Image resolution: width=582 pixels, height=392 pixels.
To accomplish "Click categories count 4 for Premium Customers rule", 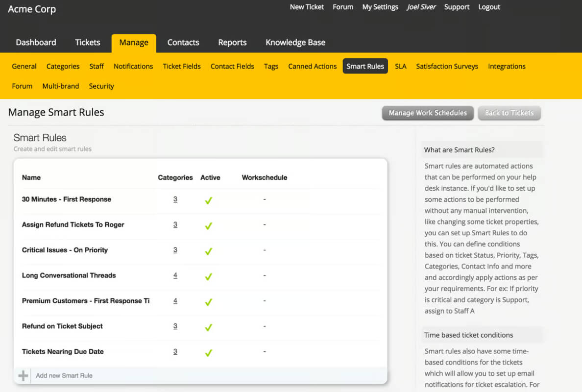I will 175,301.
